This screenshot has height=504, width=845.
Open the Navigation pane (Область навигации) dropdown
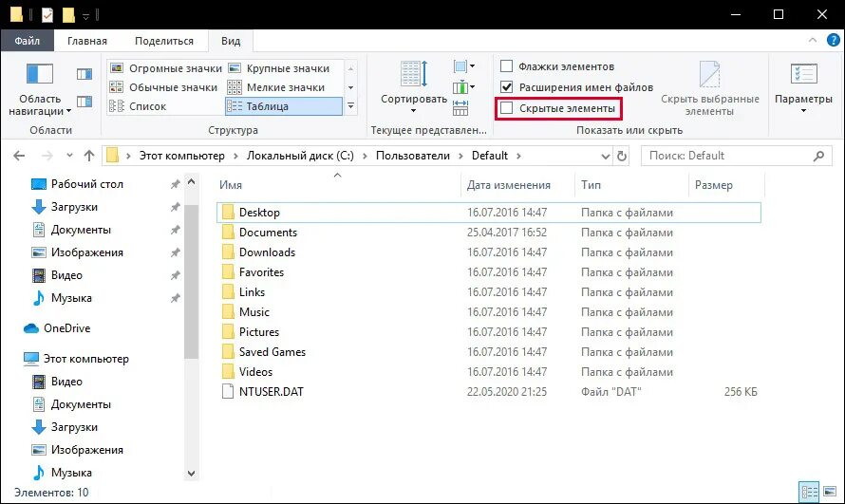pyautogui.click(x=40, y=89)
